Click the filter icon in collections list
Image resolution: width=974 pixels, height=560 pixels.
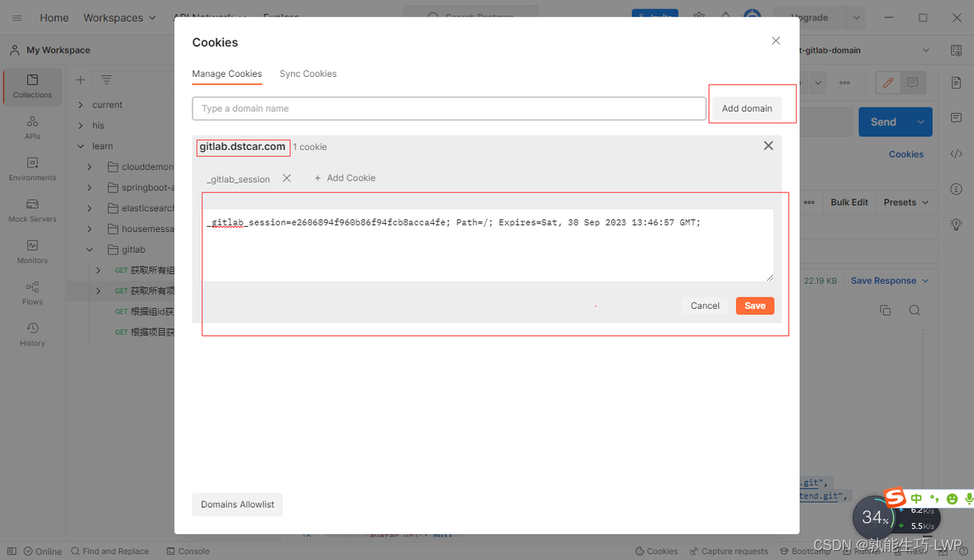pyautogui.click(x=107, y=80)
